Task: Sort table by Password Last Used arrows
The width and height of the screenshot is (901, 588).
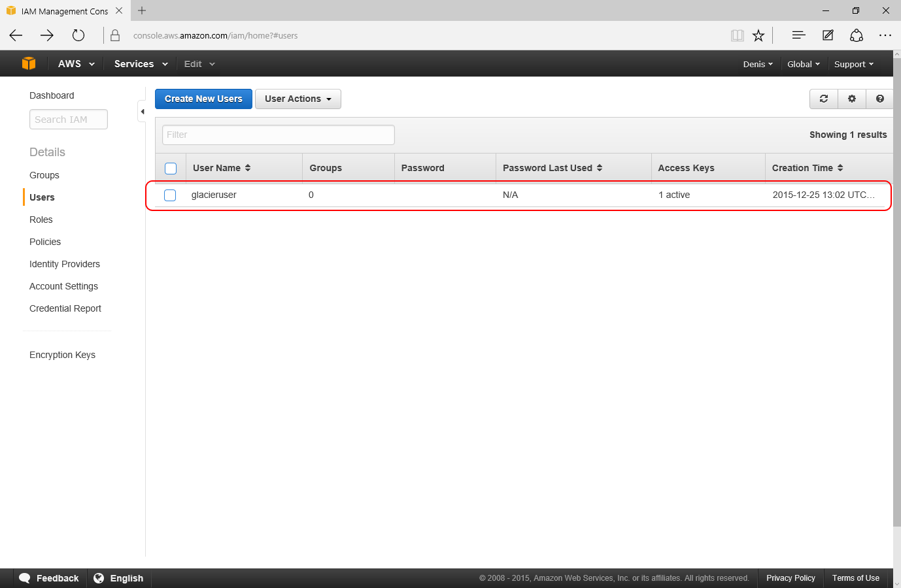Action: click(x=600, y=168)
